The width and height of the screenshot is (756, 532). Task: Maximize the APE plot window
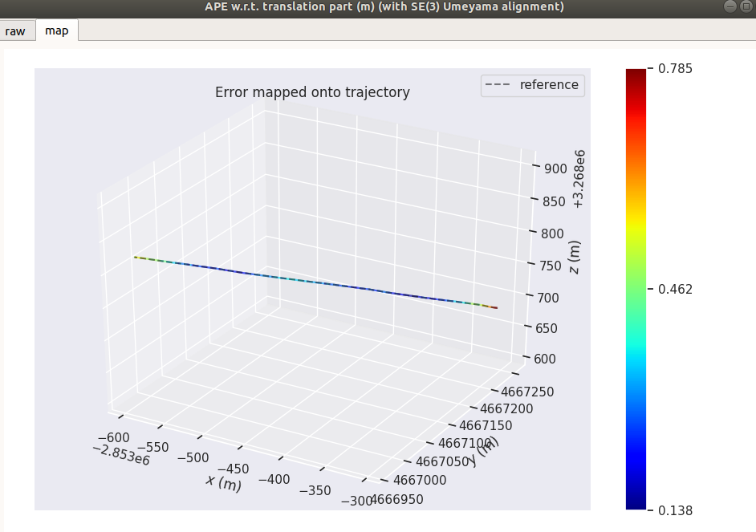pos(746,6)
